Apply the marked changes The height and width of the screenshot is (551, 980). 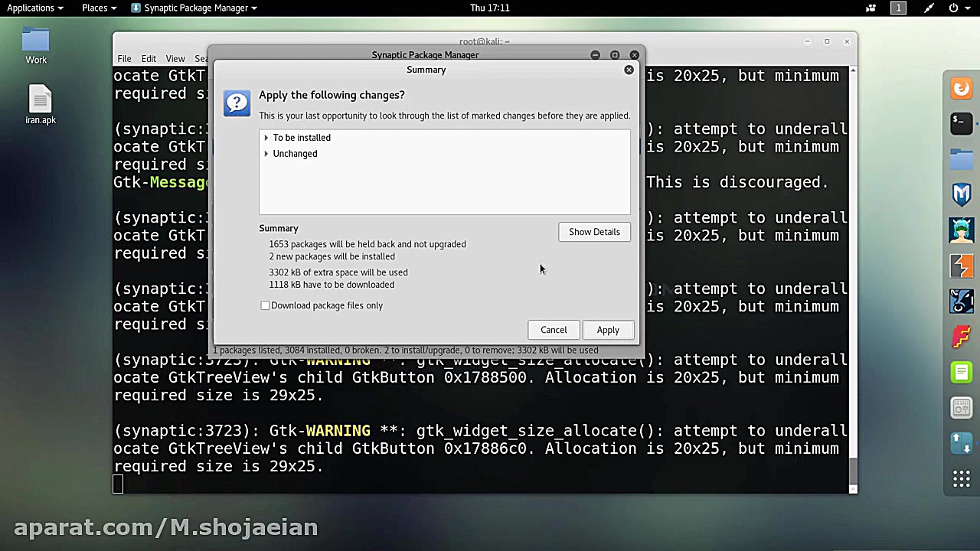coord(608,330)
